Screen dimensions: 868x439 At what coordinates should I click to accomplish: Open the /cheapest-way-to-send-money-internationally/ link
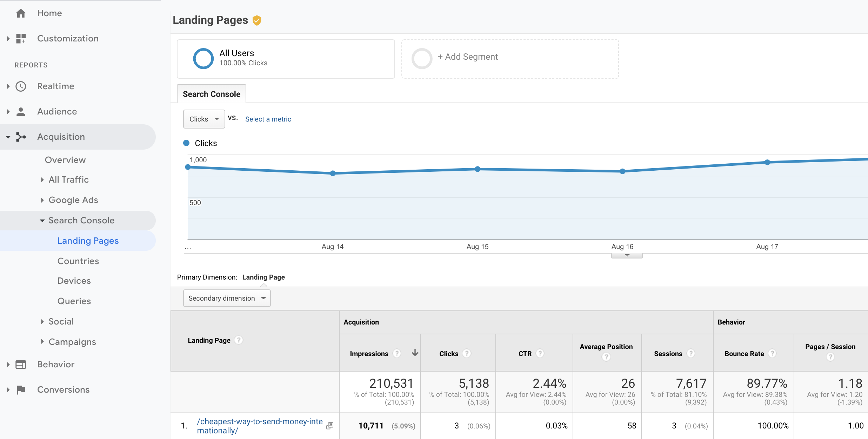[260, 426]
